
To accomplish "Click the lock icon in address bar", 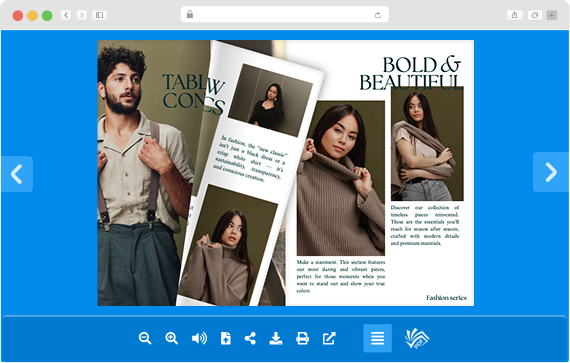I will (190, 14).
